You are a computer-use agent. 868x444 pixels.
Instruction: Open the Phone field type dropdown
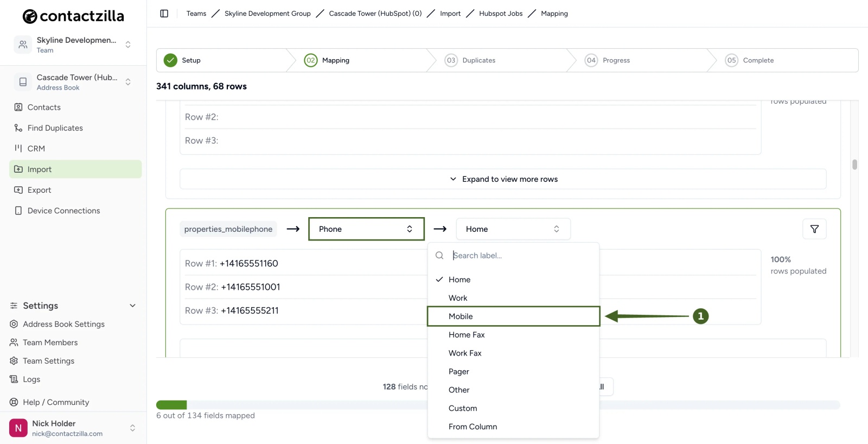tap(366, 229)
